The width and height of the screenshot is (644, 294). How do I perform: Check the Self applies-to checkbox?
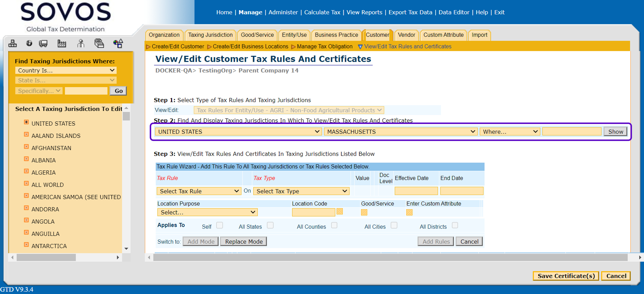pos(220,225)
